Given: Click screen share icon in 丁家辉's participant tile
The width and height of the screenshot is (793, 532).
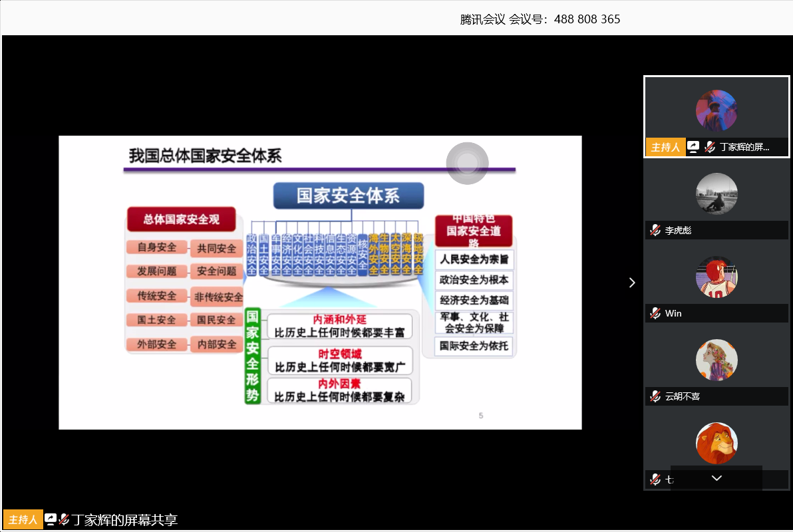Looking at the screenshot, I should point(693,147).
